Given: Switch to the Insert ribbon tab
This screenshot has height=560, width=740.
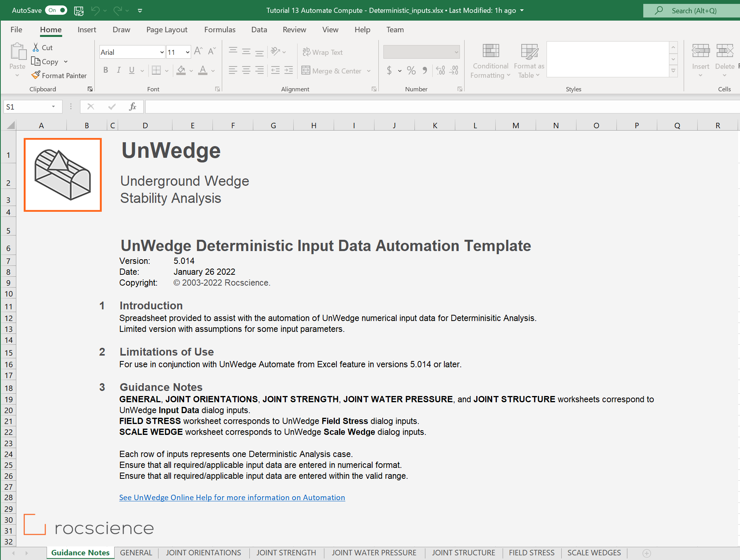Looking at the screenshot, I should [87, 30].
